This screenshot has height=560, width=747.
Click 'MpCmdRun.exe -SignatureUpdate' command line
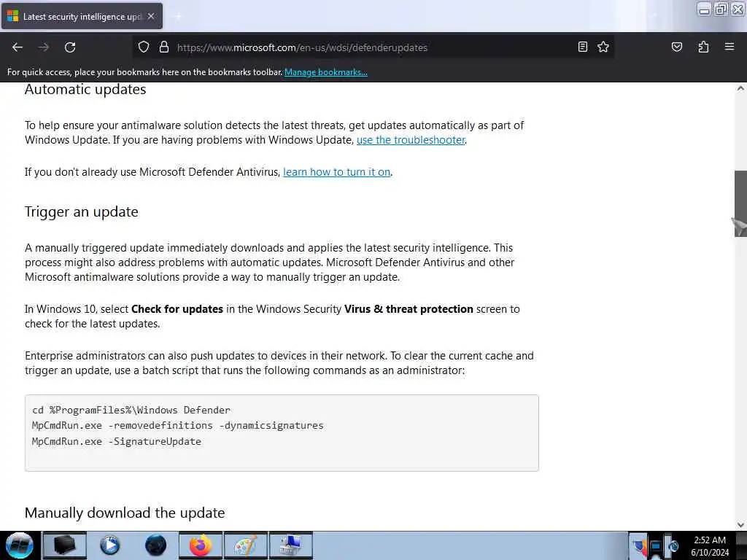(116, 441)
